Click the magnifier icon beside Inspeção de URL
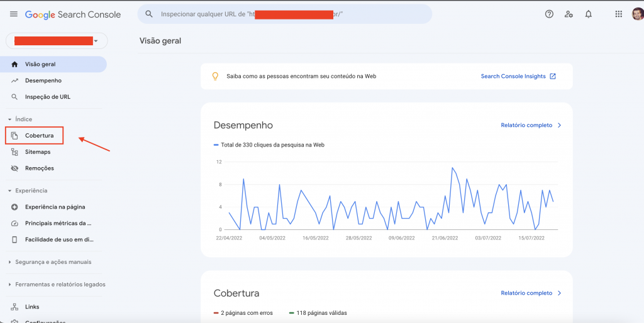Image resolution: width=644 pixels, height=323 pixels. tap(15, 97)
